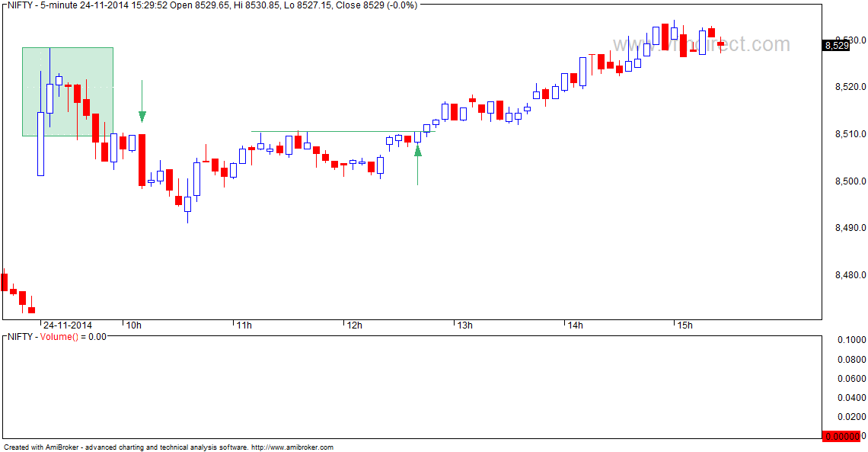868x452 pixels.
Task: Click the 10h time axis label
Action: click(x=134, y=325)
